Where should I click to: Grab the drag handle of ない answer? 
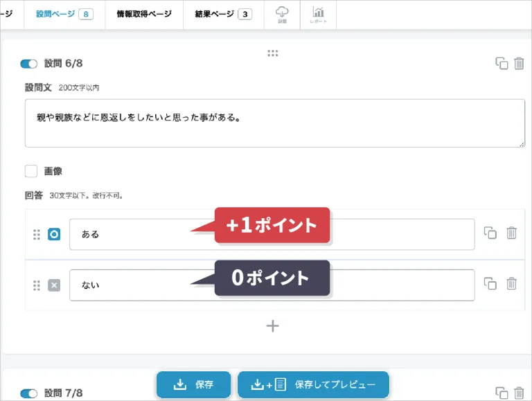point(37,285)
